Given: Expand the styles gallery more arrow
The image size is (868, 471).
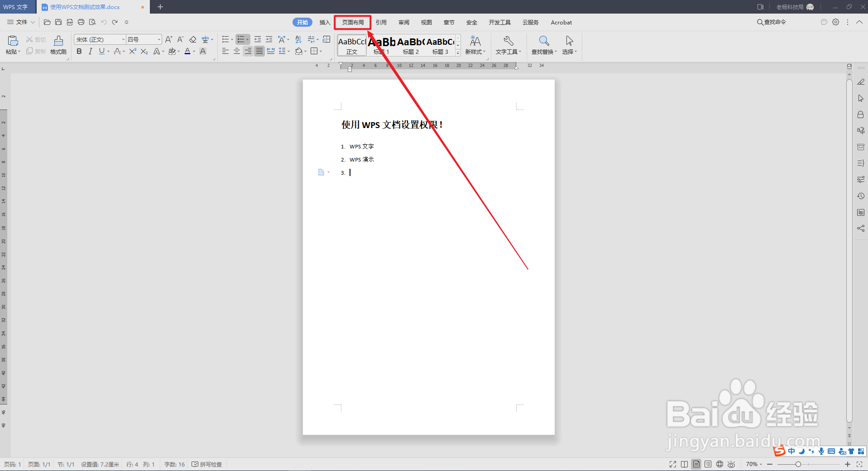Looking at the screenshot, I should [458, 53].
